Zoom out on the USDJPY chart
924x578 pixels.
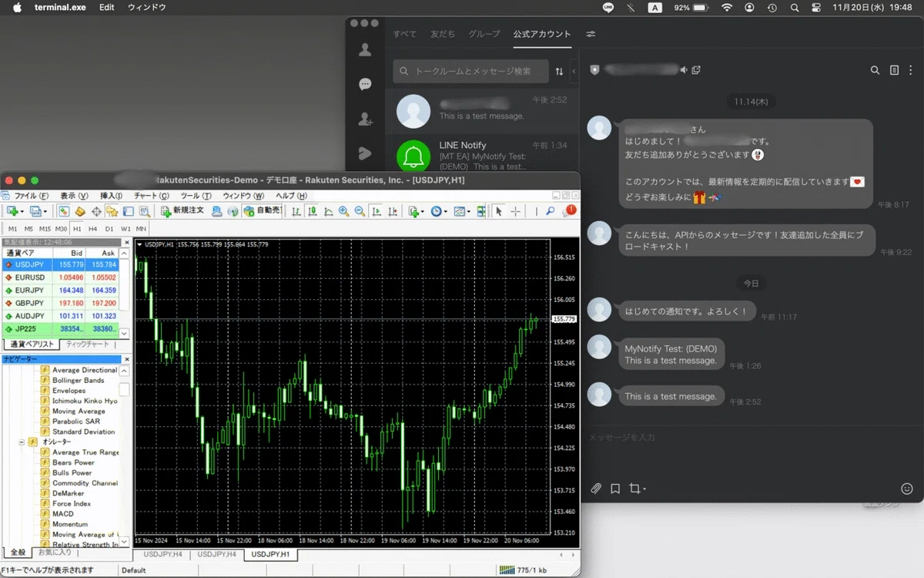(360, 211)
